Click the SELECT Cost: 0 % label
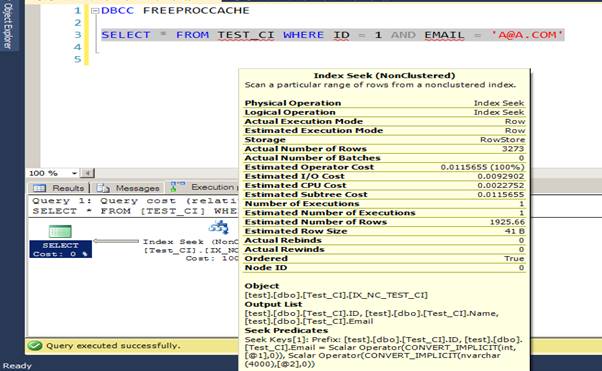The image size is (602, 371). click(60, 249)
